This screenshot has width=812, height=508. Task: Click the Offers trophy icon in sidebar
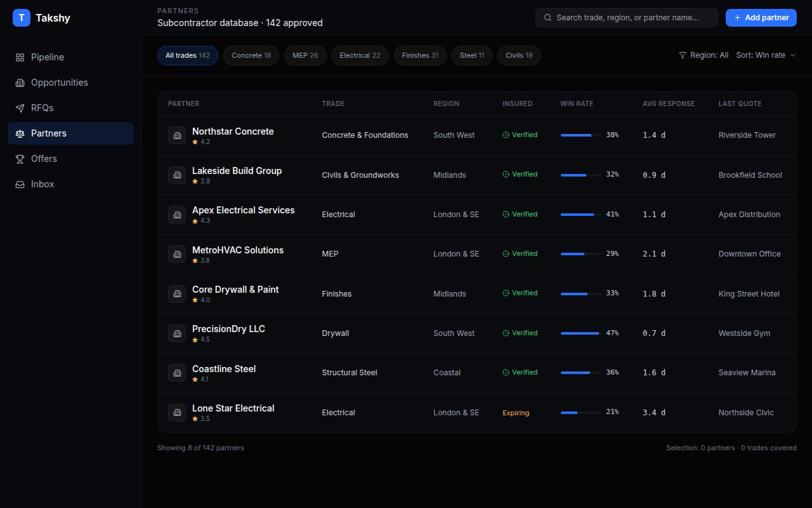20,159
